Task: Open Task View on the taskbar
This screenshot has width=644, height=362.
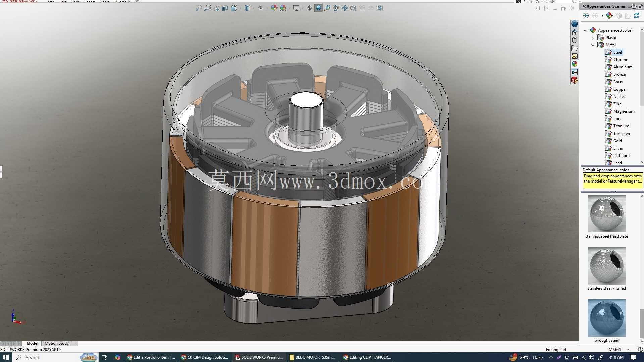Action: coord(105,357)
